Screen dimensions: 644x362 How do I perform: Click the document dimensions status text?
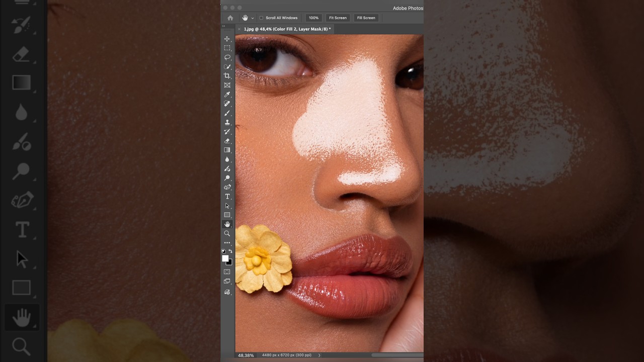tap(287, 355)
